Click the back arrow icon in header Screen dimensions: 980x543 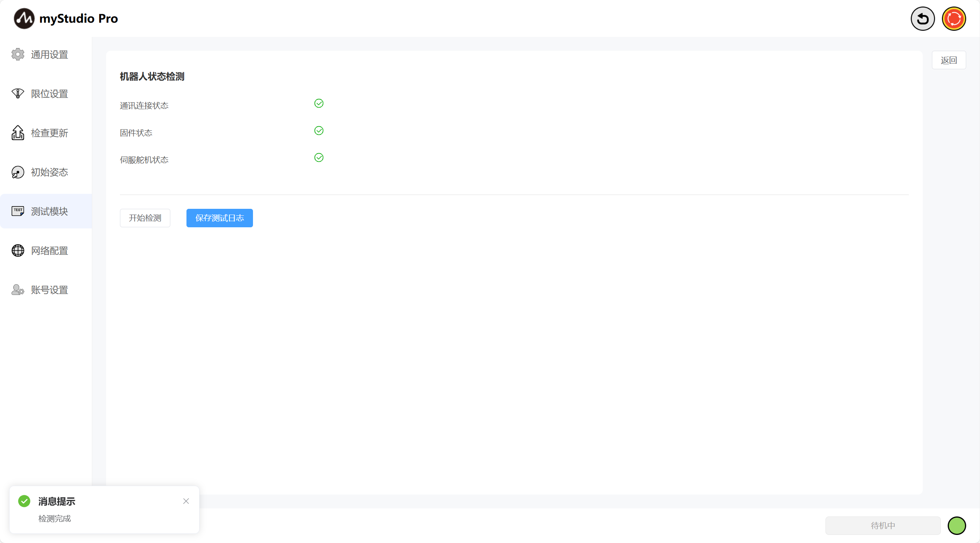click(922, 18)
